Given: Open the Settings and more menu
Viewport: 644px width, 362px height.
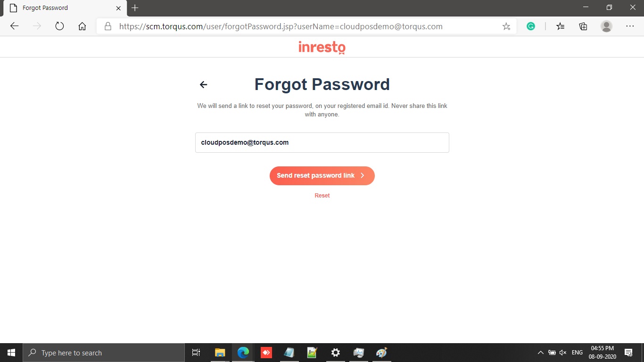Looking at the screenshot, I should pyautogui.click(x=630, y=26).
